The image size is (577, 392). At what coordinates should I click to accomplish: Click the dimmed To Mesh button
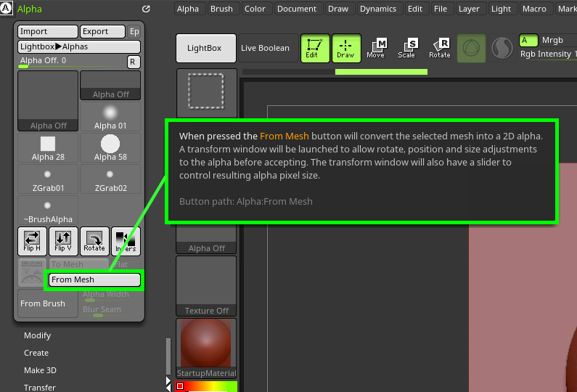(x=79, y=264)
